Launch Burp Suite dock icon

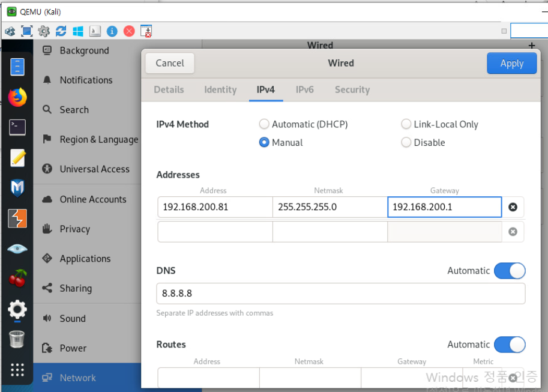pos(17,219)
